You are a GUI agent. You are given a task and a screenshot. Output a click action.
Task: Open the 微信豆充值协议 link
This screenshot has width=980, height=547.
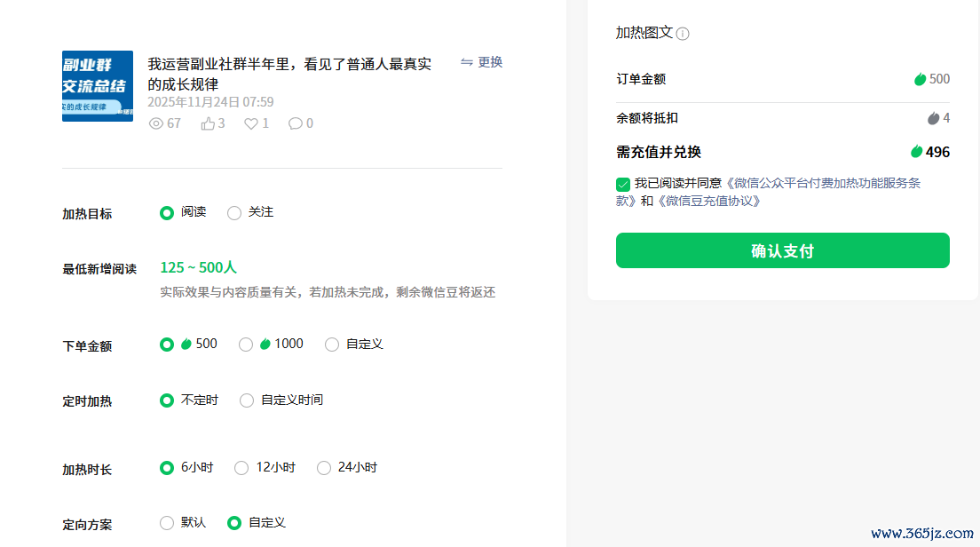click(x=708, y=202)
